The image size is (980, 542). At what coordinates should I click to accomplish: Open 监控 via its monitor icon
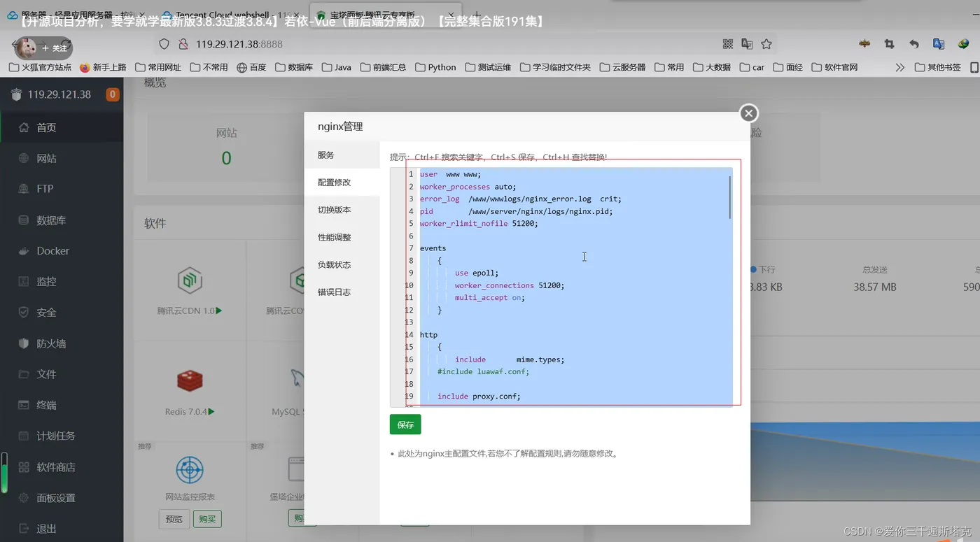(24, 281)
